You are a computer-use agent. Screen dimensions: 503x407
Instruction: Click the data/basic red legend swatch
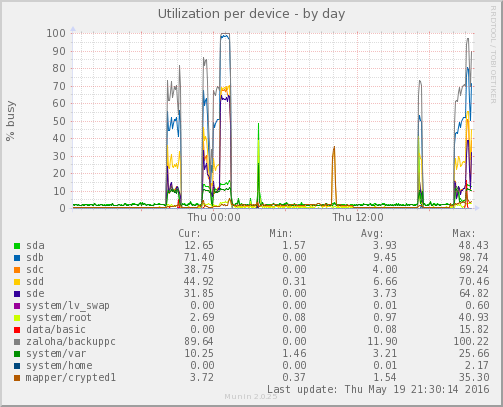tap(17, 330)
